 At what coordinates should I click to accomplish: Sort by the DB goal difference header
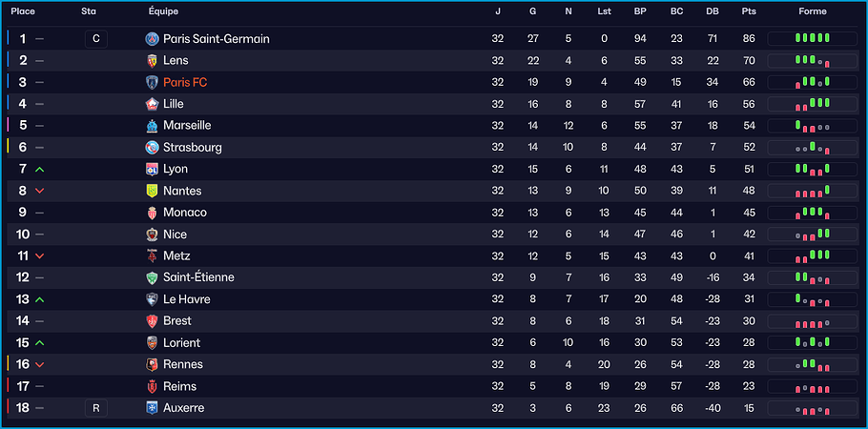click(x=713, y=11)
